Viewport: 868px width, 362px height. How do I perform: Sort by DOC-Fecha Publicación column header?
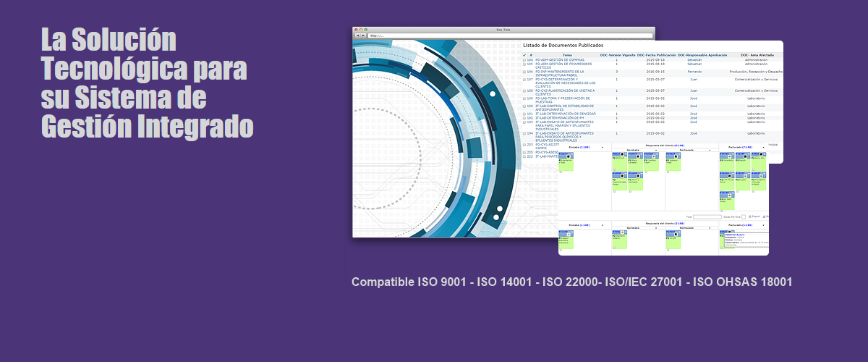click(x=656, y=55)
